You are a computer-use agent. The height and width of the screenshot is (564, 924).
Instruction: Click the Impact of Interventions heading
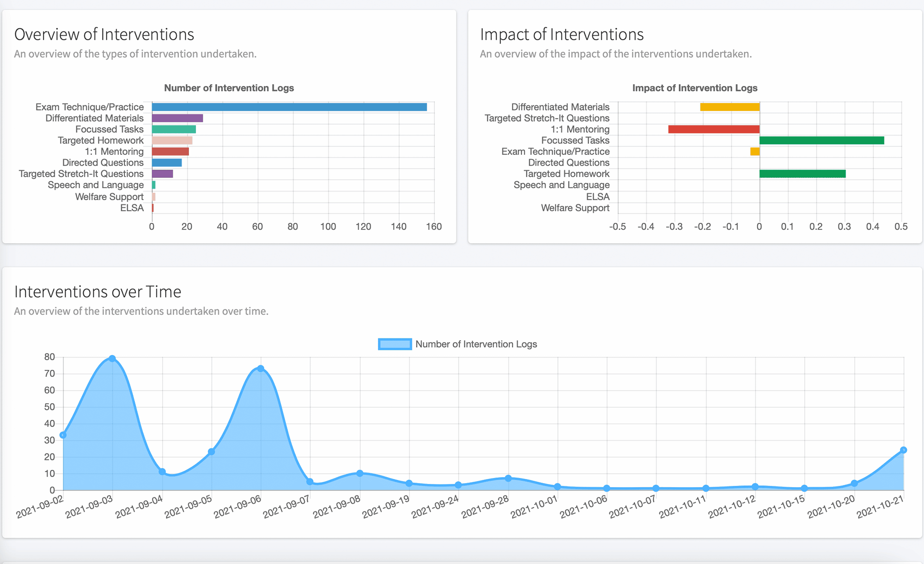[x=562, y=35]
